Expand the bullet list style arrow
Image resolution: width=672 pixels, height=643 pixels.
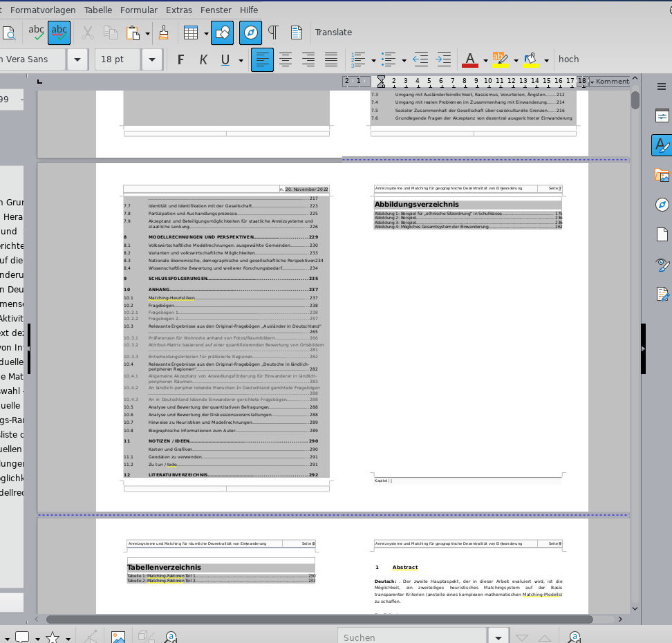404,60
